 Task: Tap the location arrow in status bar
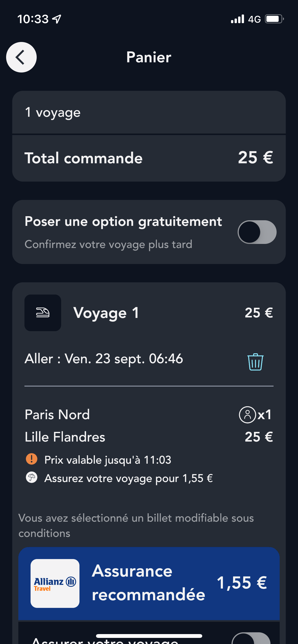(x=57, y=19)
